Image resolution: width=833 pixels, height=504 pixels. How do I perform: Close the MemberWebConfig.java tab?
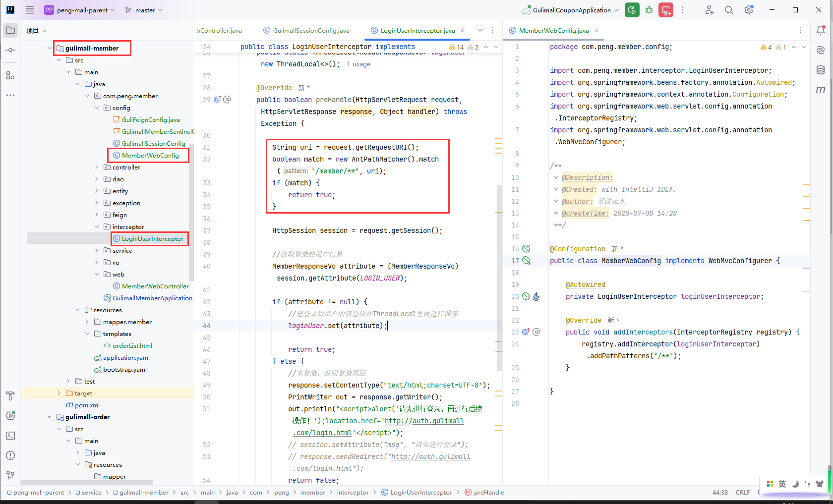point(596,30)
